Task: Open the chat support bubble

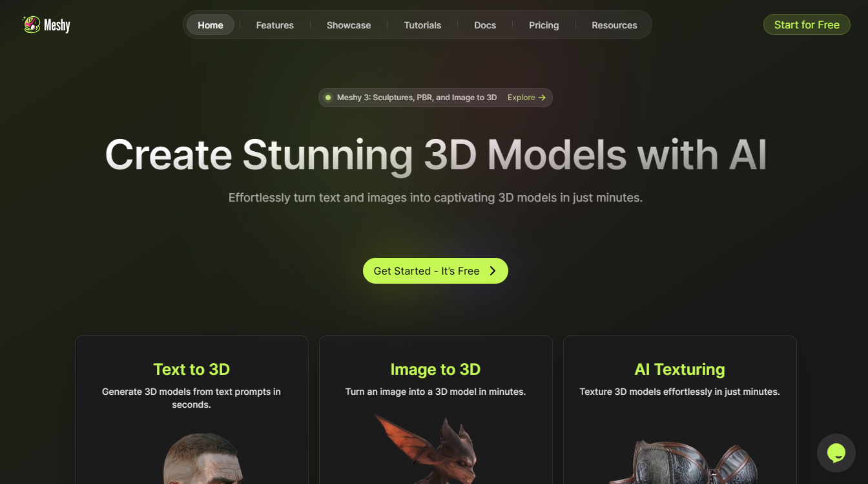Action: pos(836,452)
